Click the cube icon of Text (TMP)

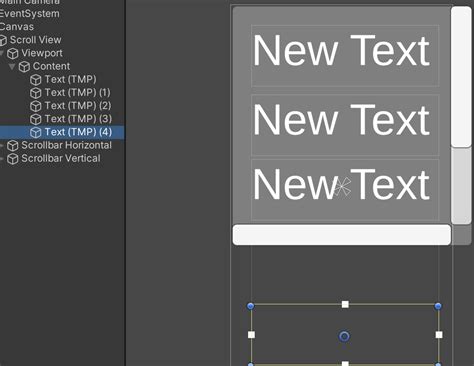pyautogui.click(x=36, y=80)
